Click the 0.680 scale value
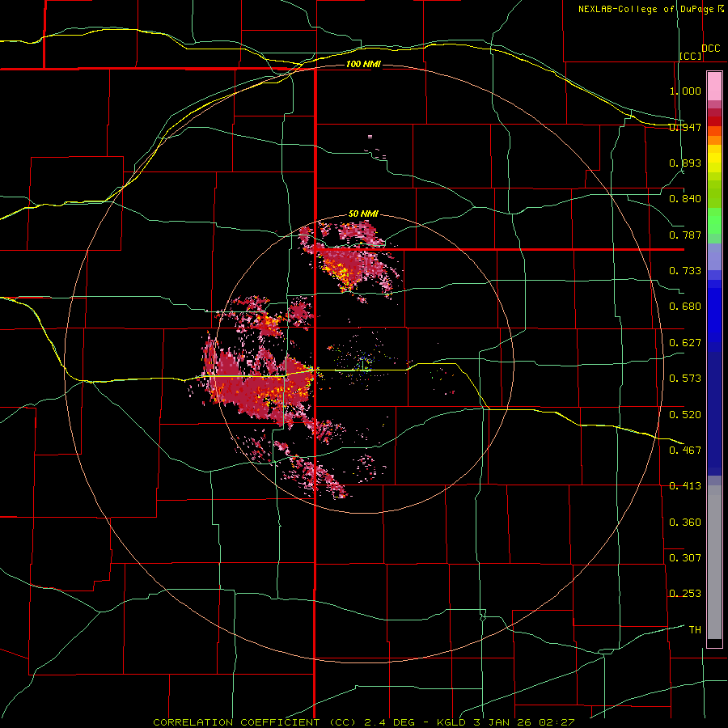The width and height of the screenshot is (728, 728). coord(685,307)
